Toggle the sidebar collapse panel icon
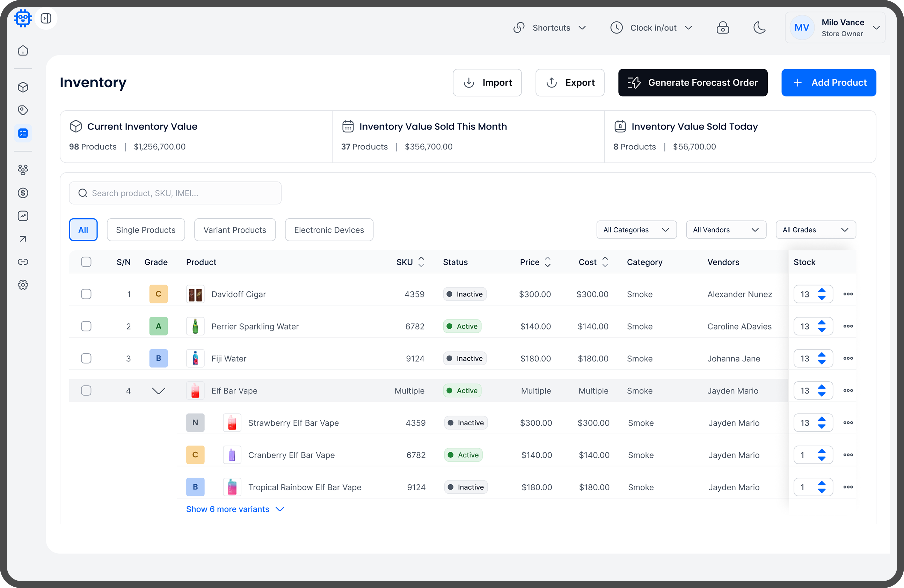The width and height of the screenshot is (904, 588). click(46, 18)
